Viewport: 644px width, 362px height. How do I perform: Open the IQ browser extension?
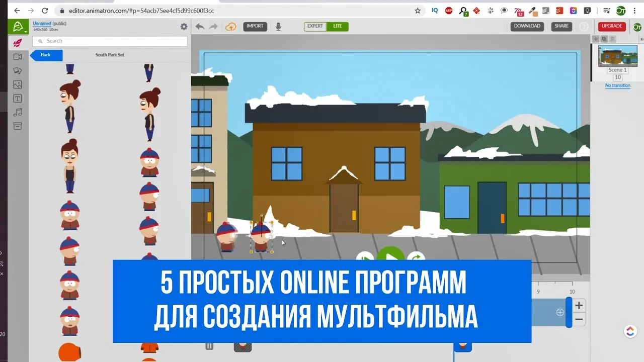tap(435, 10)
